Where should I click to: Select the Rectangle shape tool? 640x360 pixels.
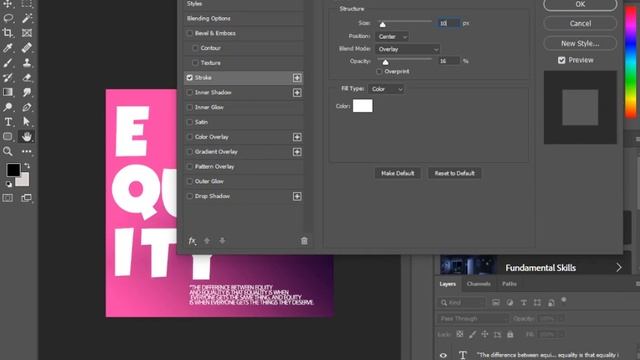[x=8, y=136]
